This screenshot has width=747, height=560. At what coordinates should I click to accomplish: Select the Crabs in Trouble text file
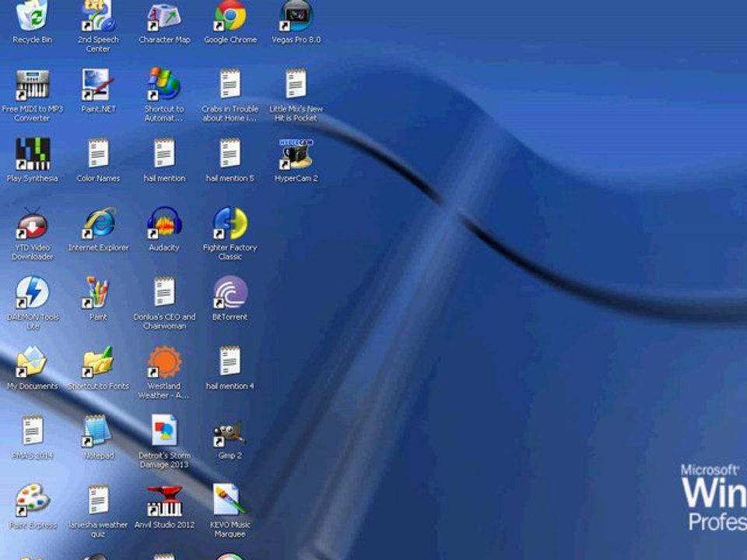click(x=230, y=85)
